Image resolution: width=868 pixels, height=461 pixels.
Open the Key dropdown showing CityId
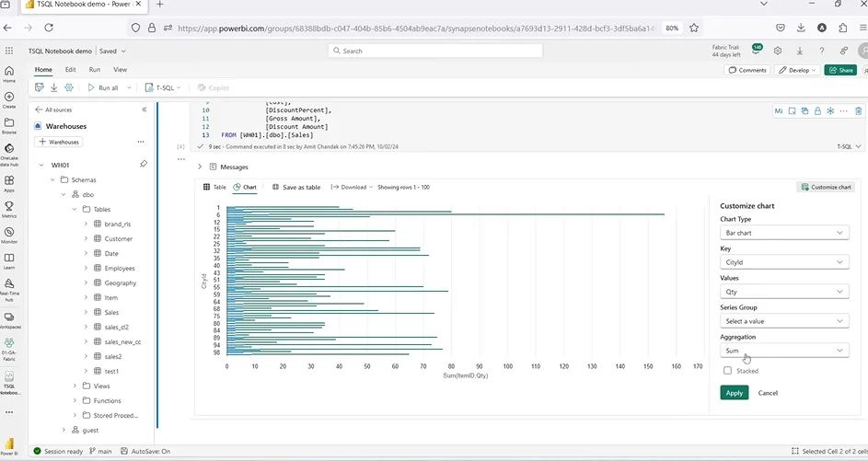[x=784, y=261]
